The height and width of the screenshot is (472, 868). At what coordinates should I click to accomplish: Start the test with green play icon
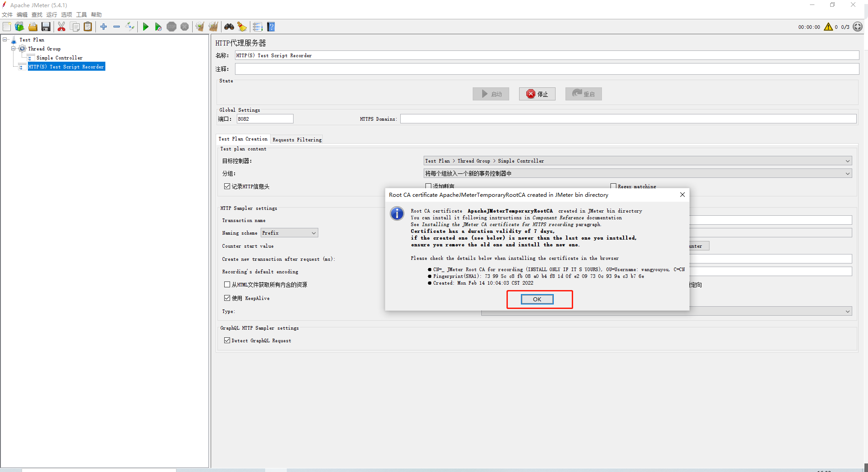click(x=145, y=27)
